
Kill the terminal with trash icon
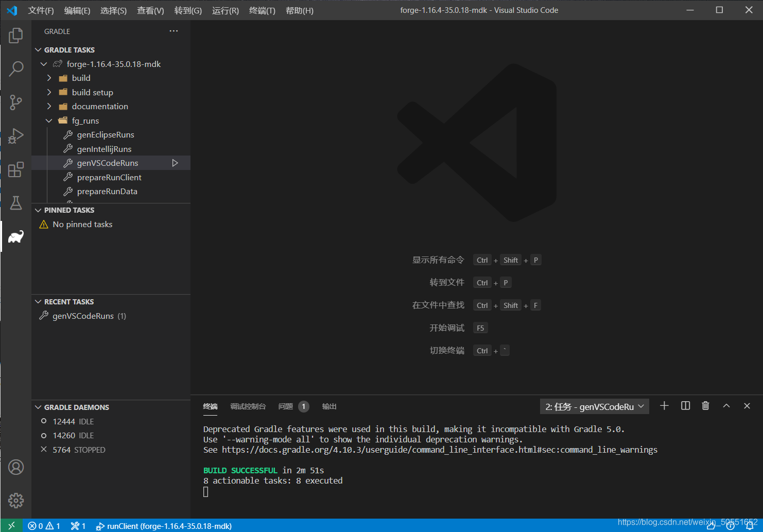click(705, 406)
